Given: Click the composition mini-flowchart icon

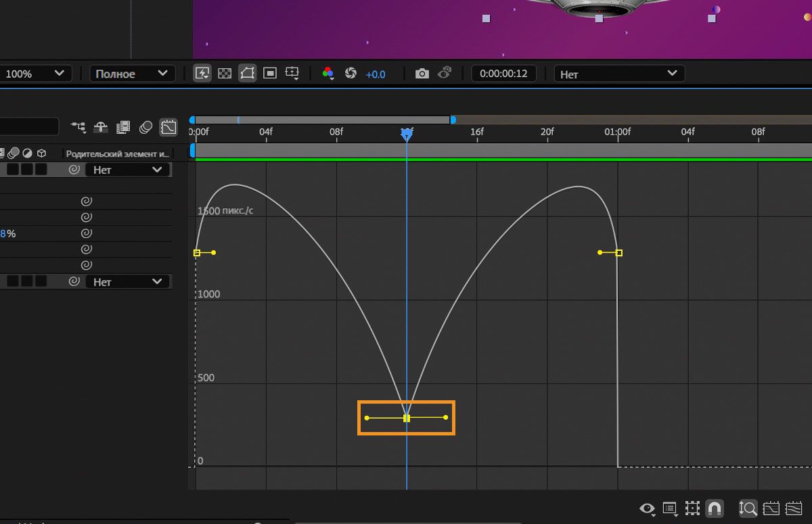Looking at the screenshot, I should tap(78, 126).
